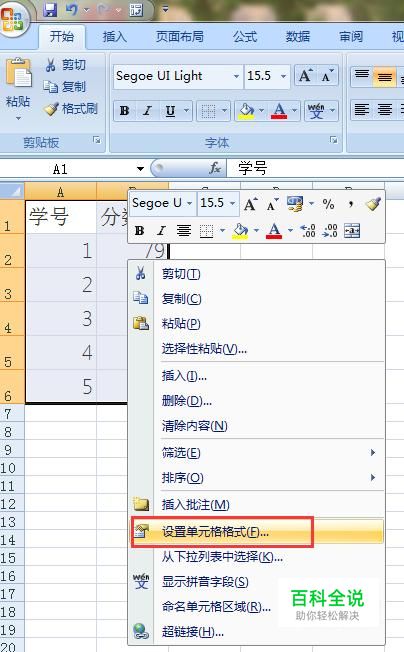Increase decimal places in mini toolbar
The width and height of the screenshot is (404, 652).
pyautogui.click(x=308, y=231)
